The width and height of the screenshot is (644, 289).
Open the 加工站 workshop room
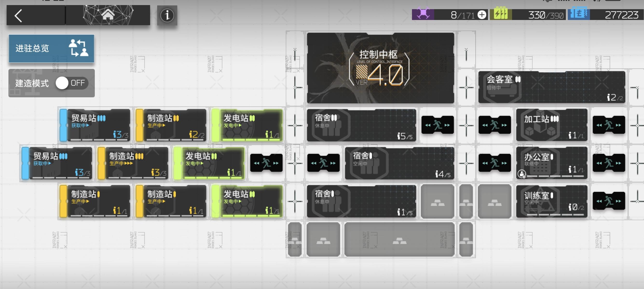pyautogui.click(x=552, y=125)
